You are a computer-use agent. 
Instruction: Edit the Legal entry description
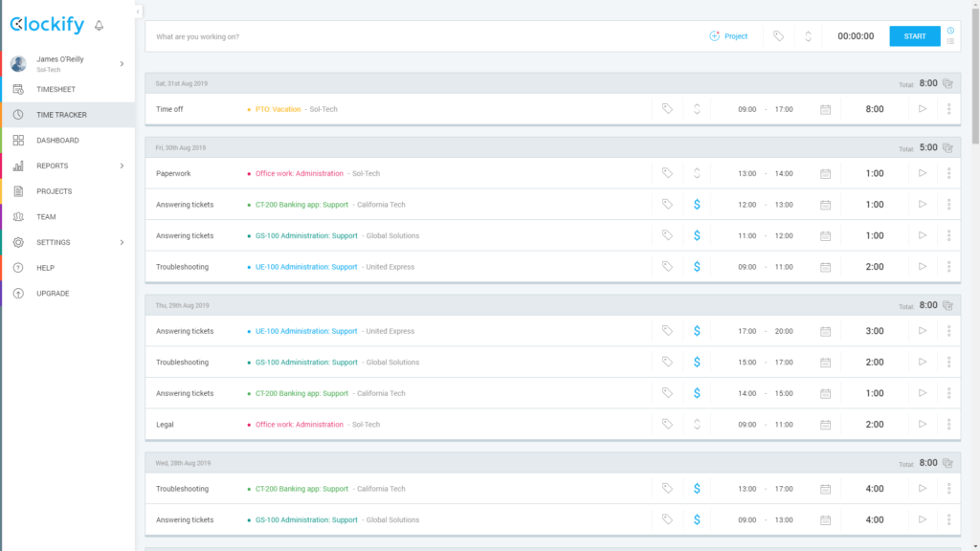coord(165,425)
